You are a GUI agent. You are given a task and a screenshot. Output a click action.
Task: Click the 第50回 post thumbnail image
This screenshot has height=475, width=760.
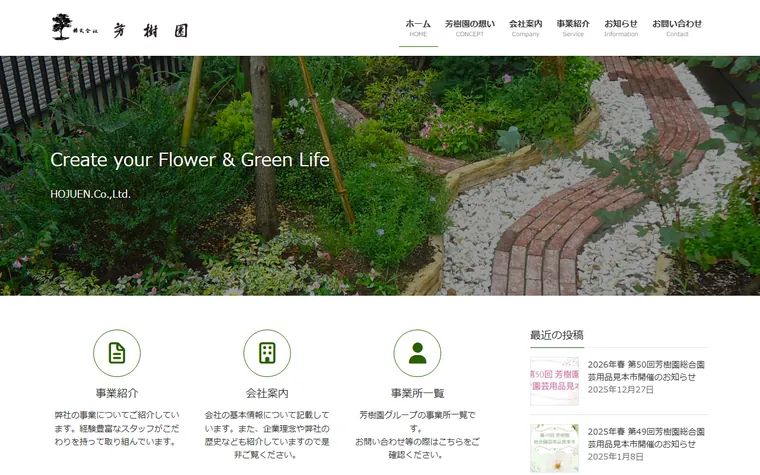tap(554, 381)
